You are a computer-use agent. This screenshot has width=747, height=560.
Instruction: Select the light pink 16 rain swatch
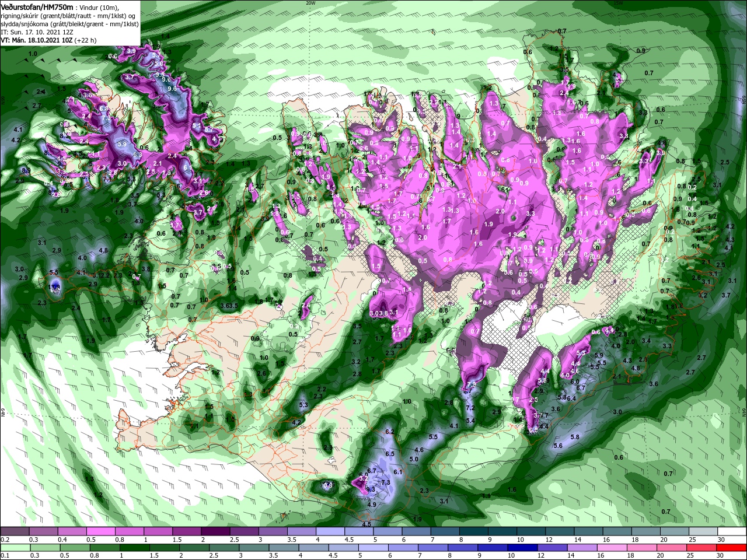pos(612,548)
